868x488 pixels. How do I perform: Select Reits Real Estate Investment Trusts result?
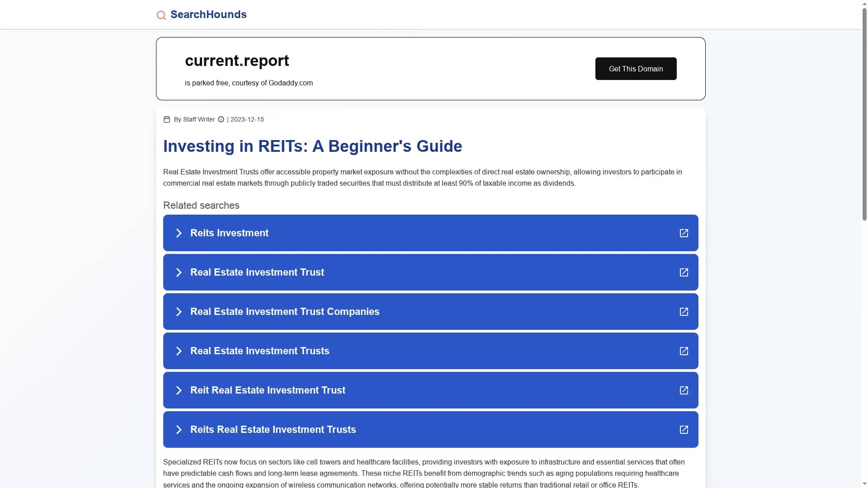pos(430,430)
